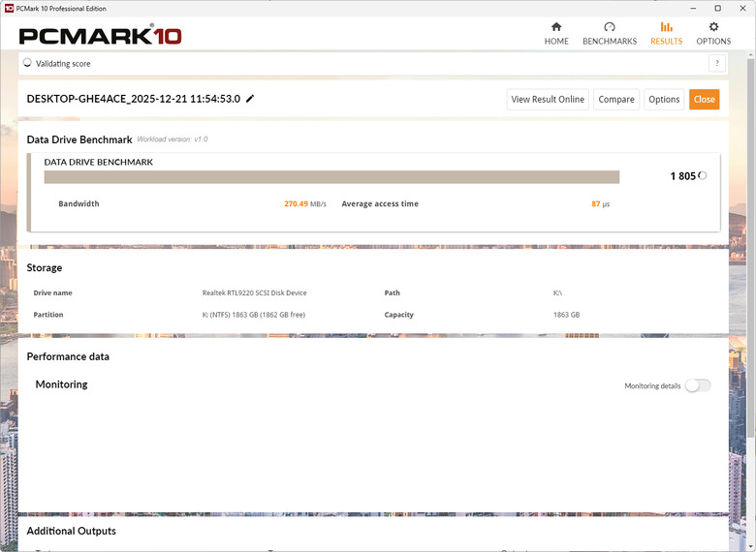
Task: Click the vertical scrollbar on the right
Action: tap(751, 248)
